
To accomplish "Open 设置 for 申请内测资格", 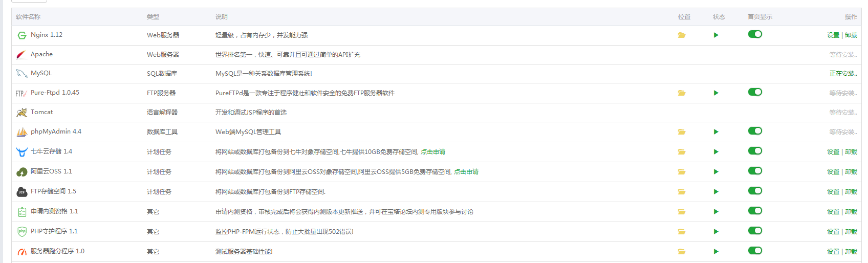I will point(833,212).
